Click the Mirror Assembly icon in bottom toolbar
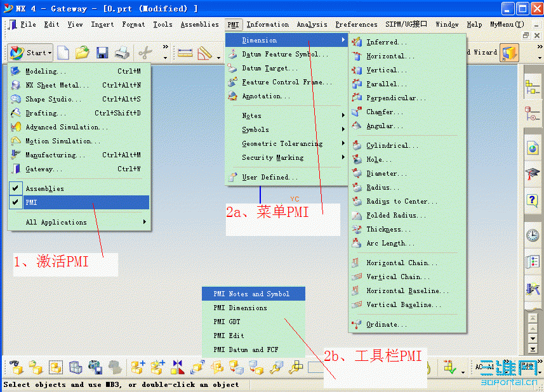544x392 pixels. pyautogui.click(x=178, y=367)
